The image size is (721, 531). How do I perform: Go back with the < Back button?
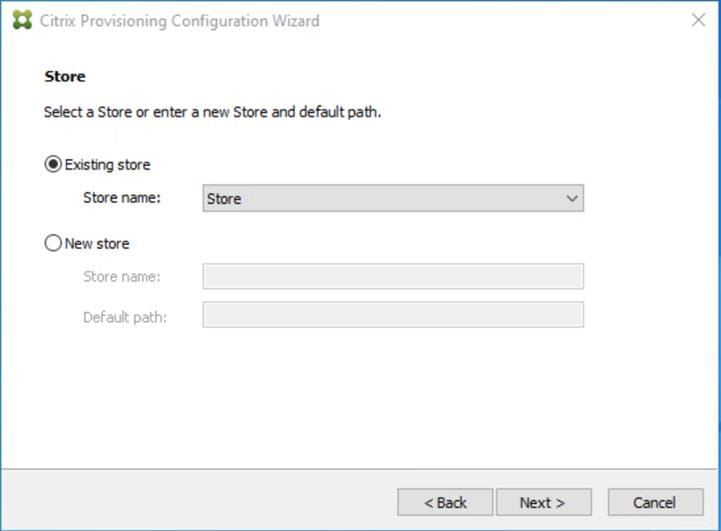[445, 502]
